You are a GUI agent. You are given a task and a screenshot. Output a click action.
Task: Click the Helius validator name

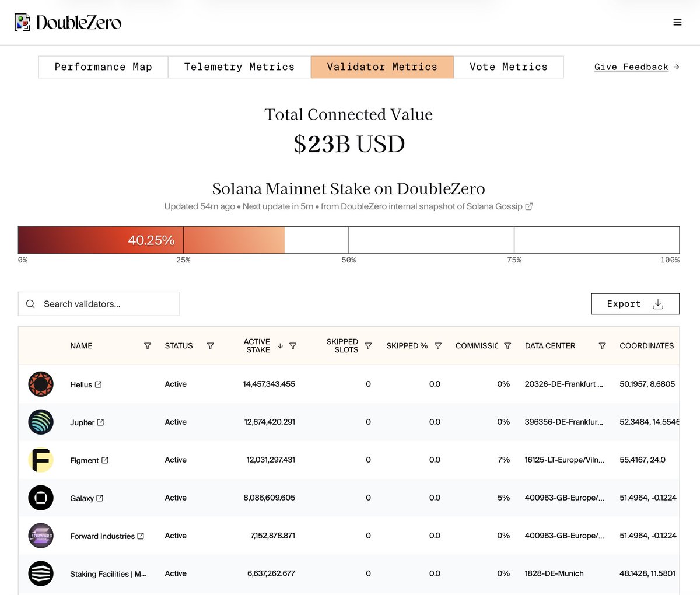tap(81, 385)
